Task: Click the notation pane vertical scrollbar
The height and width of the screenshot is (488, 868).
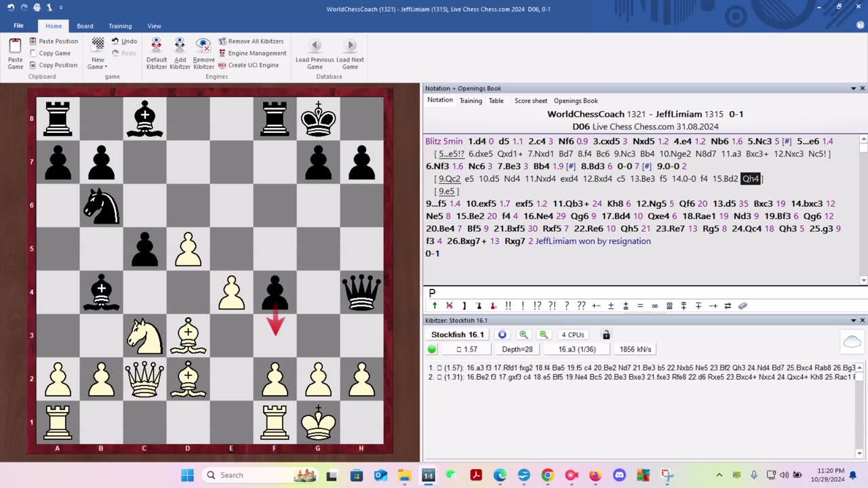Action: 863,210
